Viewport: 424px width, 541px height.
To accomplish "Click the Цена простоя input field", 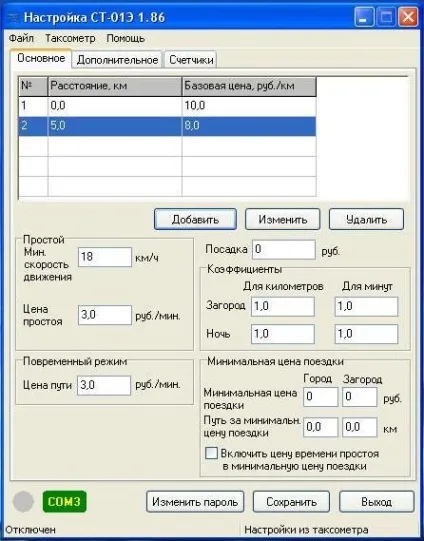I will pos(105,315).
